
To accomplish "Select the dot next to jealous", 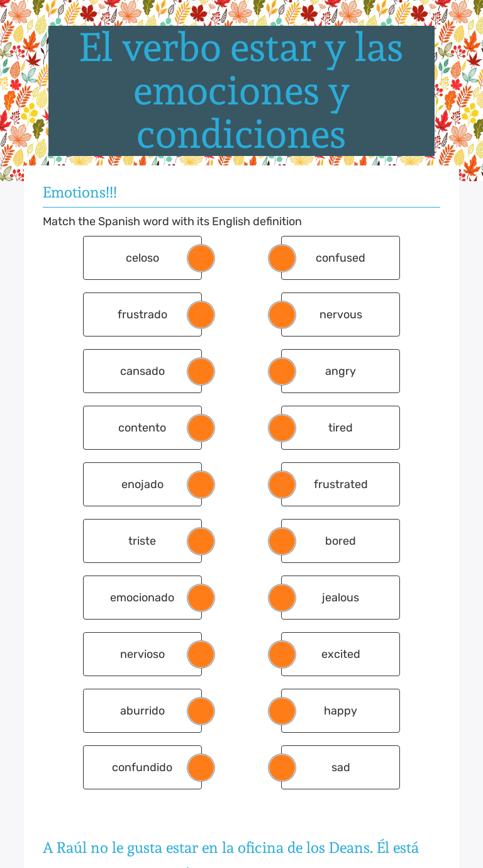I will [282, 598].
